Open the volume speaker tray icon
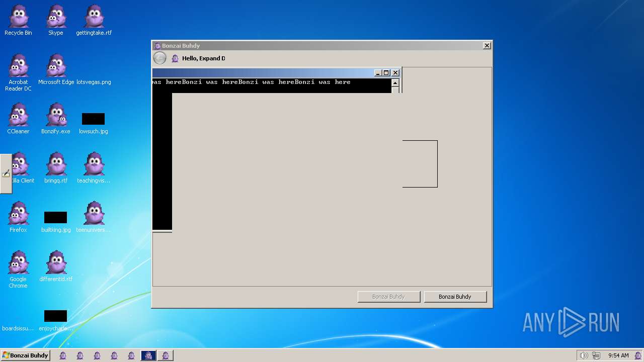644x362 pixels. pyautogui.click(x=584, y=355)
